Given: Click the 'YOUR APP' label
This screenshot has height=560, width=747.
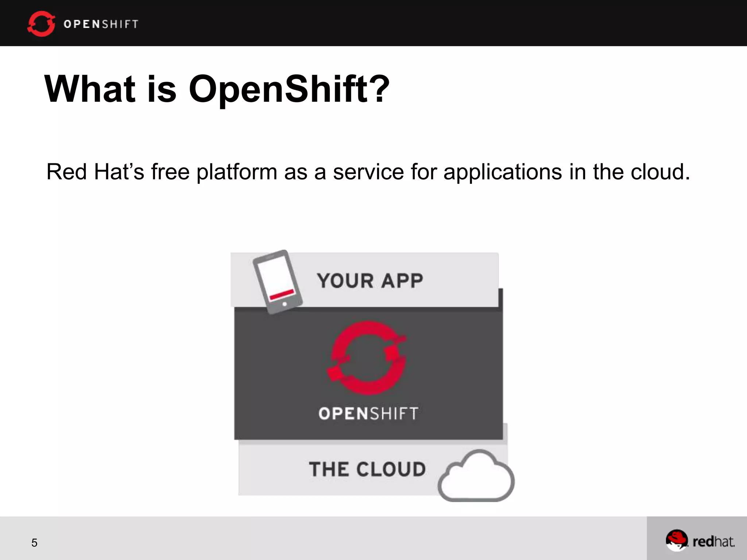Looking at the screenshot, I should pyautogui.click(x=370, y=281).
